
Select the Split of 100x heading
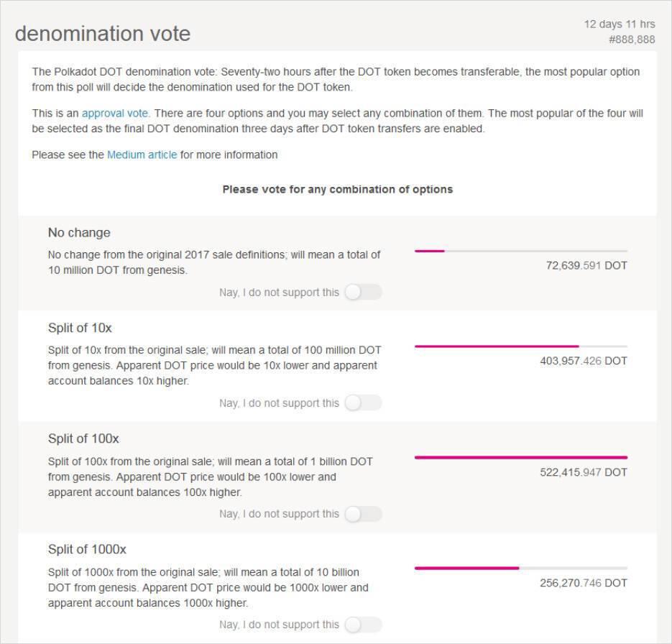83,438
